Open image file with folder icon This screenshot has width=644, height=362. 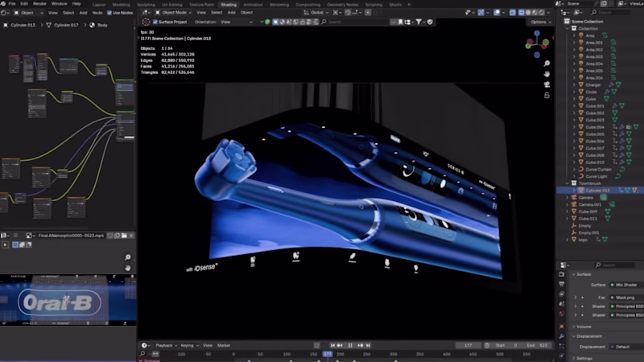pyautogui.click(x=124, y=236)
